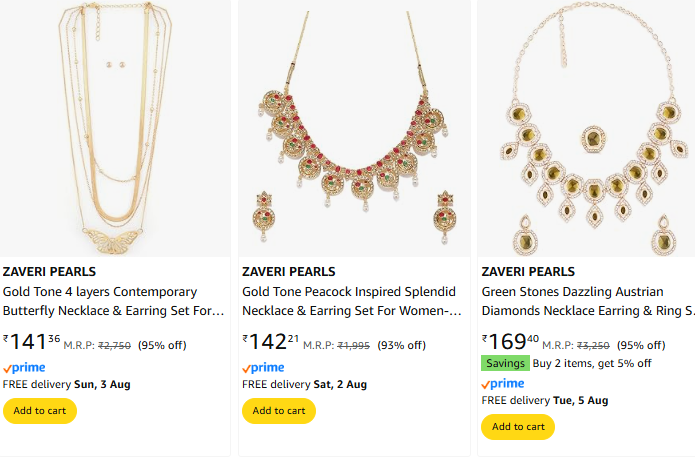Open Buy 2 items, get 5% off offer
Screen dimensions: 695x460
click(x=592, y=363)
